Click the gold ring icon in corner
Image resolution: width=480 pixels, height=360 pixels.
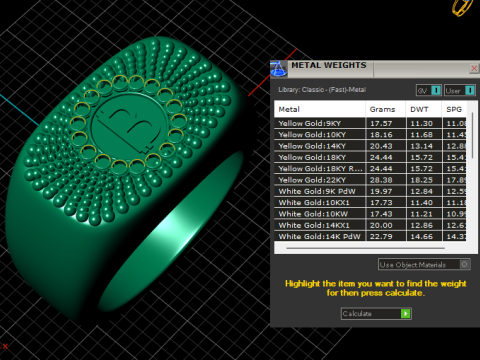[x=463, y=7]
